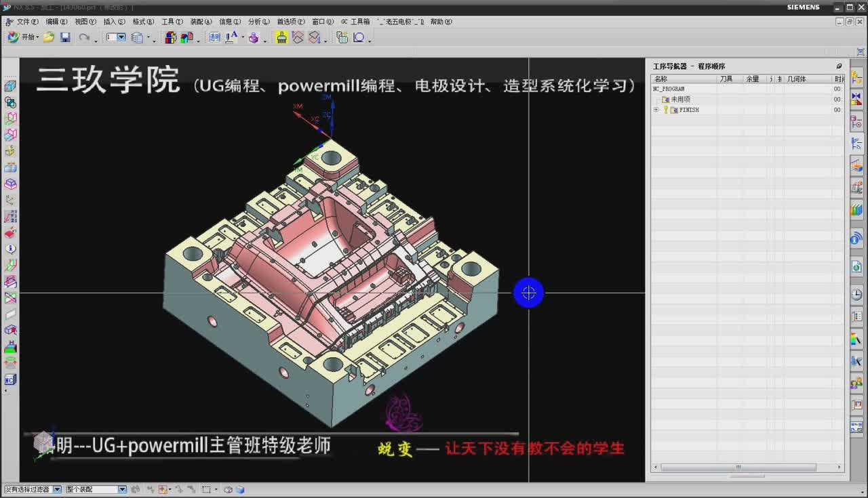The height and width of the screenshot is (498, 868).
Task: Click the navigator horizontal scrollbar thumb
Action: coord(738,468)
